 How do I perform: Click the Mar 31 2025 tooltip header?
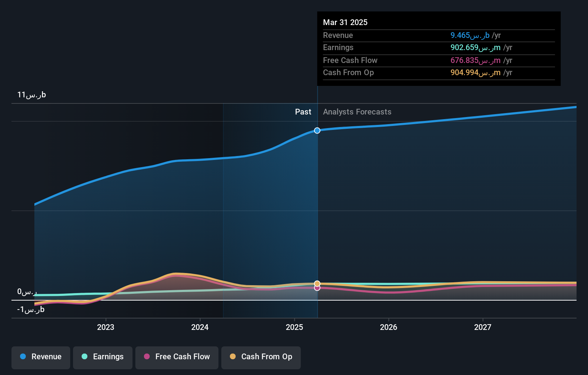345,22
